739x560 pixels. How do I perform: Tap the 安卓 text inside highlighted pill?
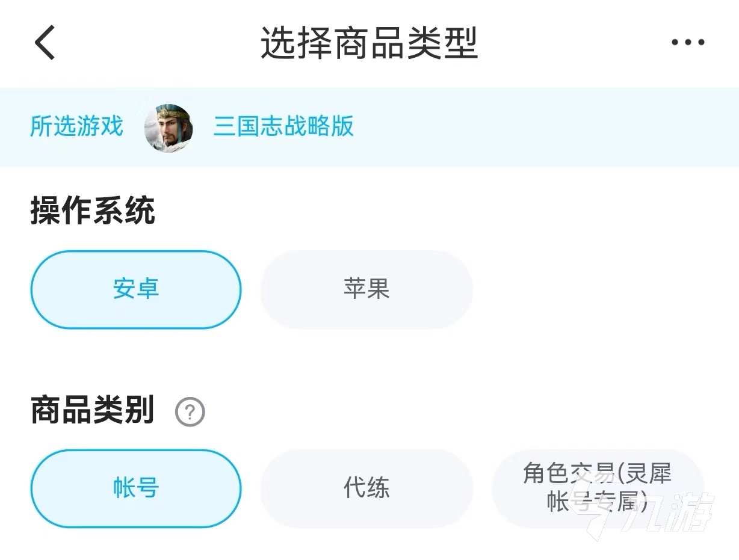(x=136, y=290)
